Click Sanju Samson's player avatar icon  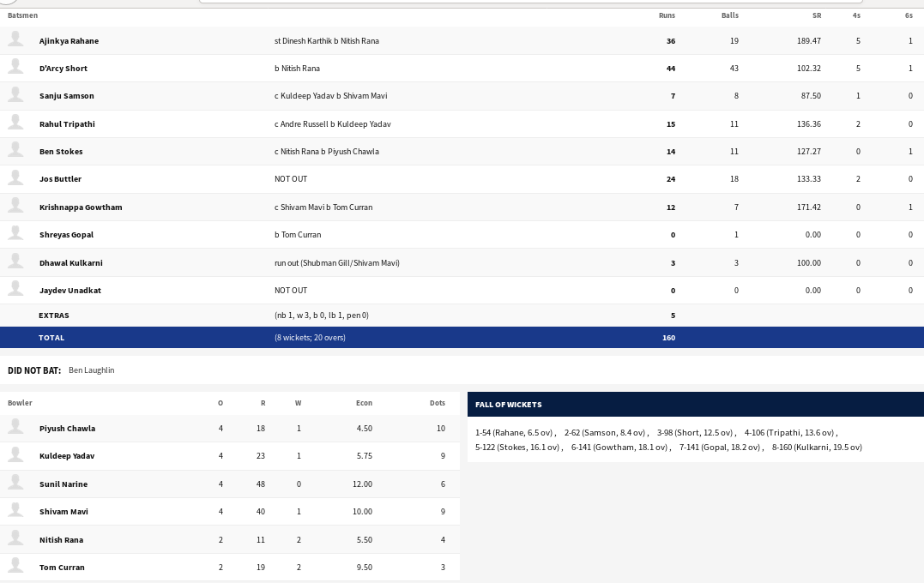click(16, 95)
